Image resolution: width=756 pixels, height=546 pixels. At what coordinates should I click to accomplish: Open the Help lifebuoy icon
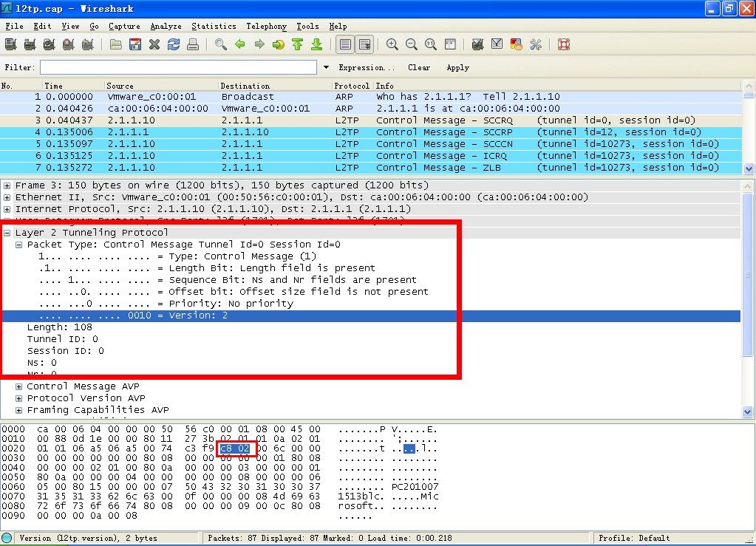(x=564, y=45)
